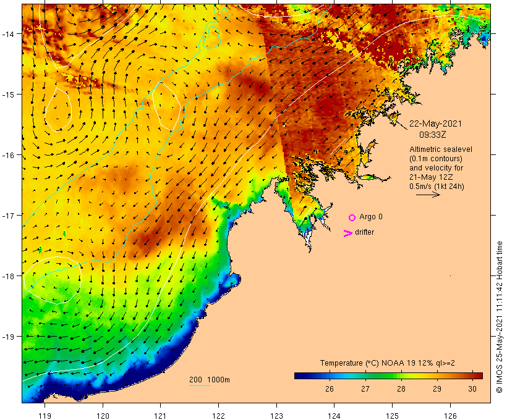Click the color bar value '27'

coord(365,388)
